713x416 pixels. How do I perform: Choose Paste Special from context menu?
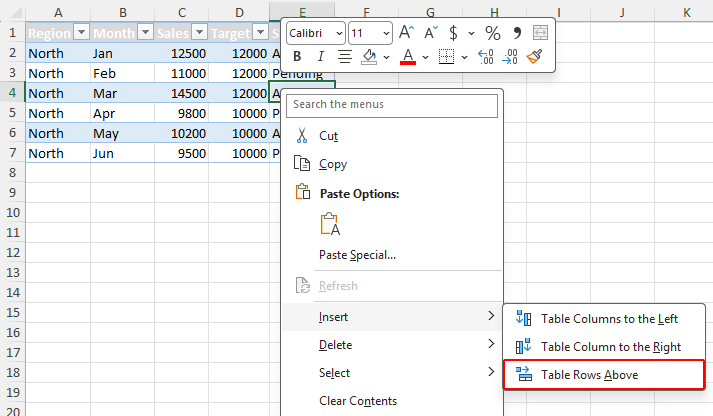coord(357,255)
